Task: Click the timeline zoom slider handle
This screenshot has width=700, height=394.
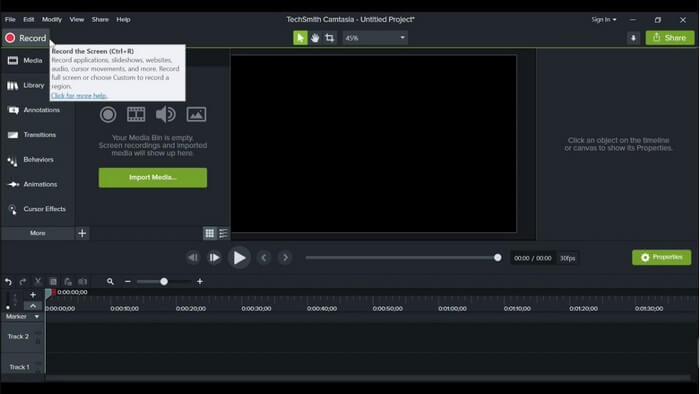Action: (164, 282)
